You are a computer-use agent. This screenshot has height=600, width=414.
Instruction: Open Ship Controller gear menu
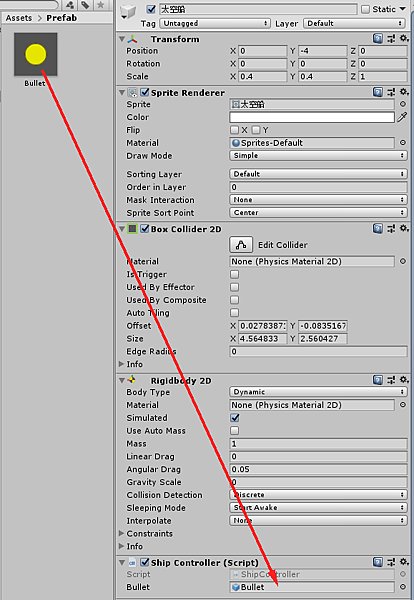coord(404,562)
